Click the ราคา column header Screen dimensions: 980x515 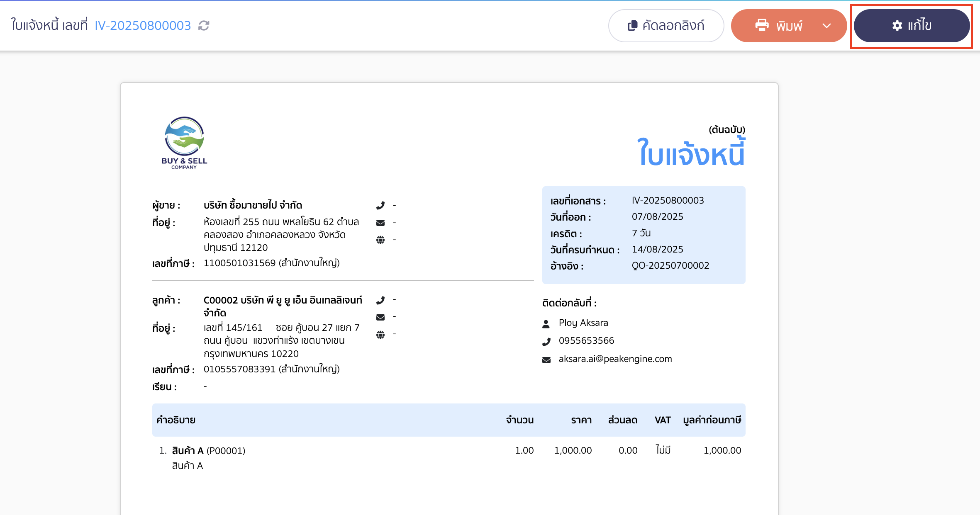[x=581, y=420]
